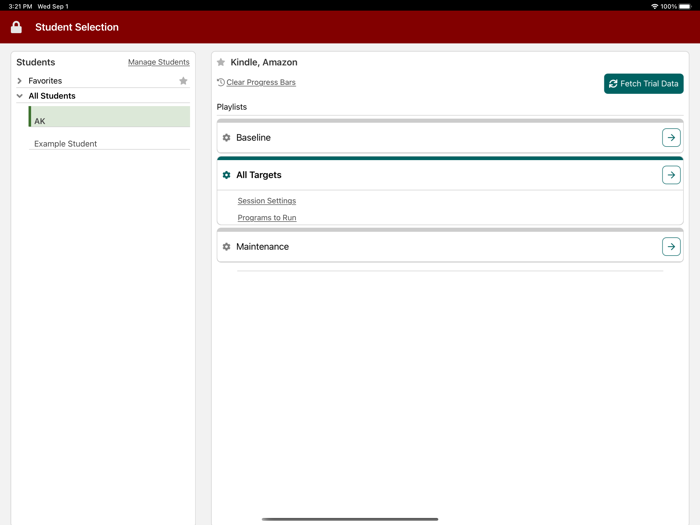
Task: Collapse the All Students group chevron
Action: (20, 96)
